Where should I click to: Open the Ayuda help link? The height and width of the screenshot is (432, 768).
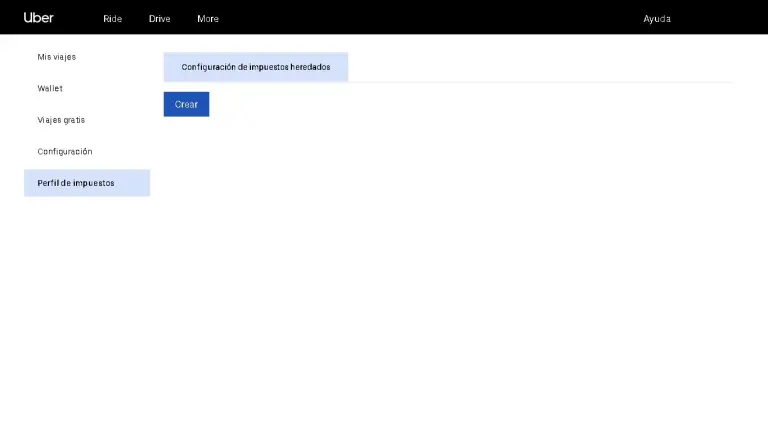pos(657,19)
